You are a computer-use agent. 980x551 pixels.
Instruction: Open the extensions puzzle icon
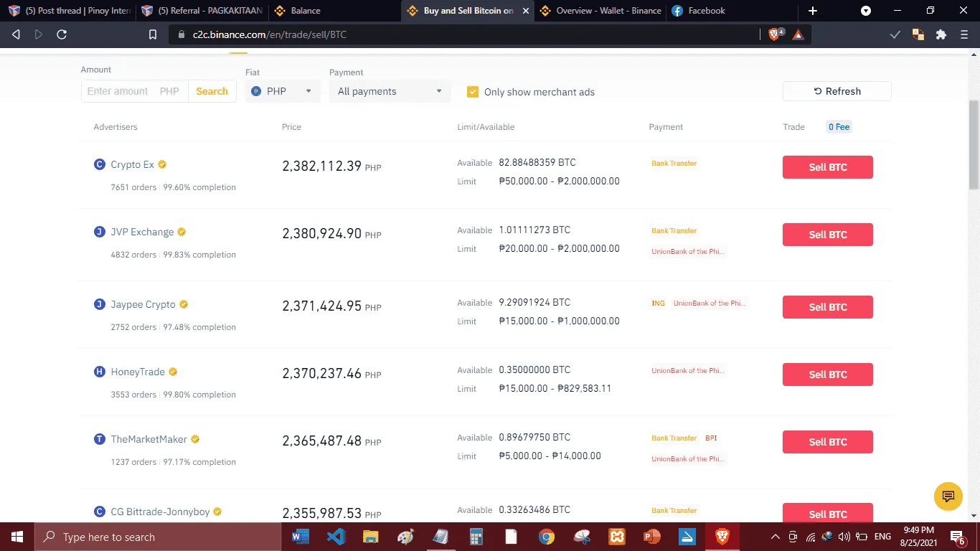pyautogui.click(x=941, y=34)
